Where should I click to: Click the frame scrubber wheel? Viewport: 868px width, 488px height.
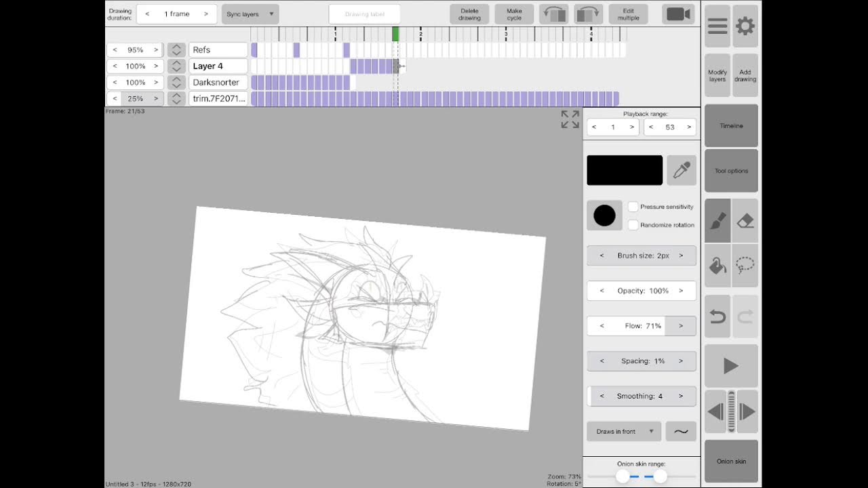(x=731, y=411)
